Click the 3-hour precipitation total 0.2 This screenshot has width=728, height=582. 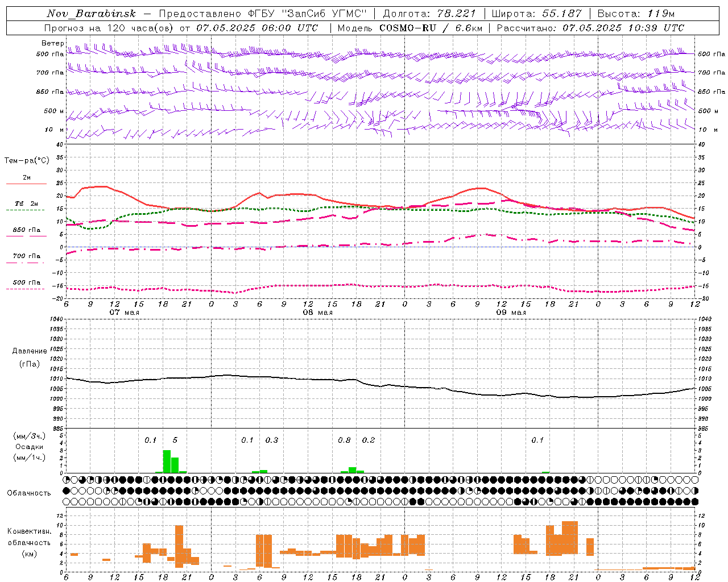tap(369, 440)
